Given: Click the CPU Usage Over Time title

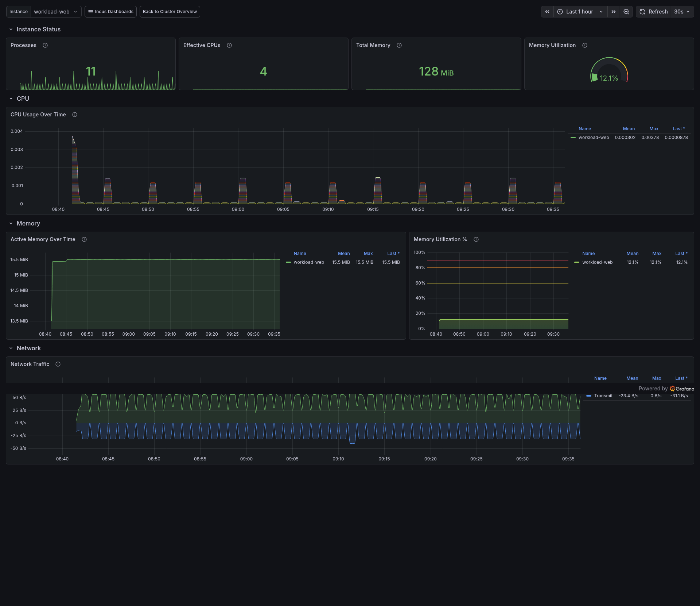Looking at the screenshot, I should click(38, 115).
